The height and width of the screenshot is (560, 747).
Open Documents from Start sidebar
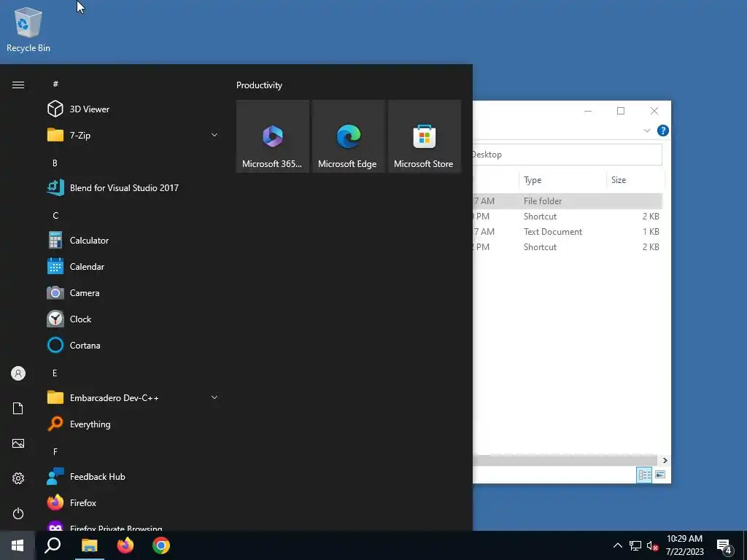(18, 408)
